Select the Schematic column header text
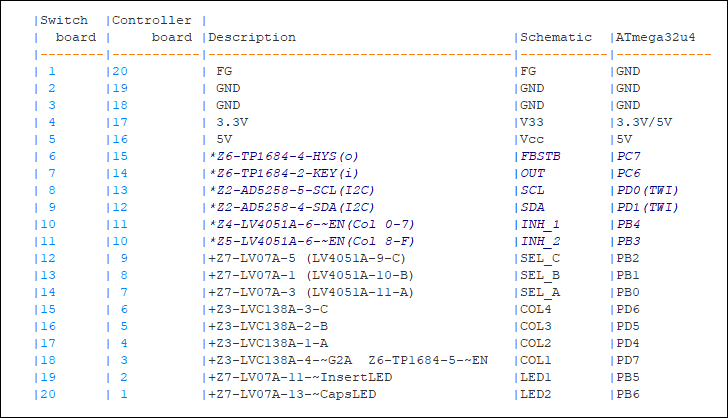The image size is (728, 418). coord(556,37)
